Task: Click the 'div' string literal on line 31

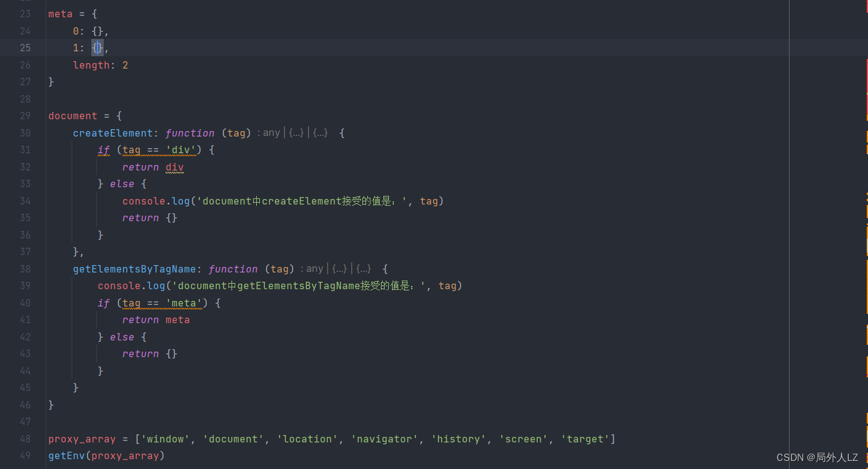Action: coord(181,150)
